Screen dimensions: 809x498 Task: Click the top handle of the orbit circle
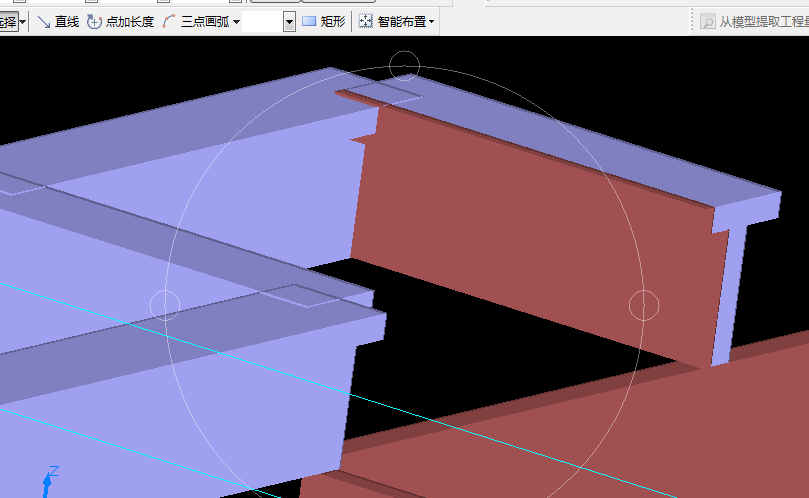pyautogui.click(x=404, y=66)
